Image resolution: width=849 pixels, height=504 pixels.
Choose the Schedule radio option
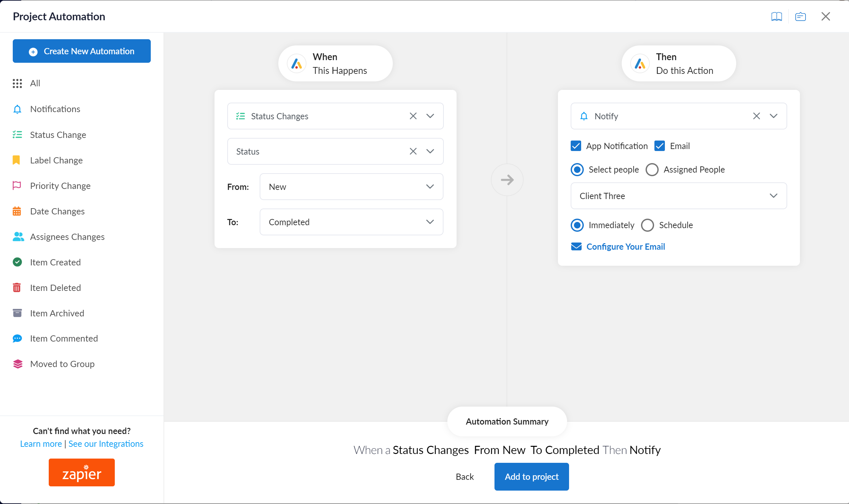(647, 225)
